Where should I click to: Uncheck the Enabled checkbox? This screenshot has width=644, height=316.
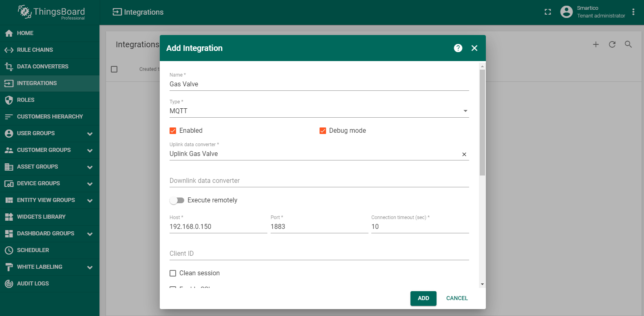[173, 131]
